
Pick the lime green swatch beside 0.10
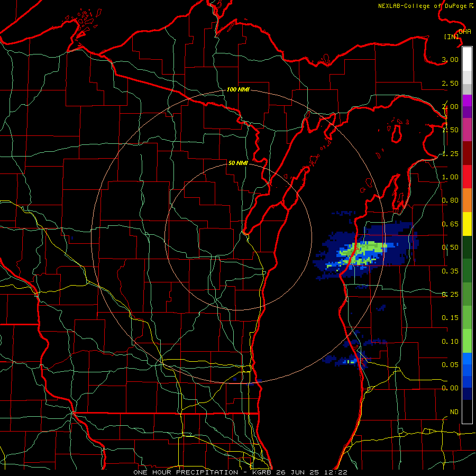click(x=467, y=341)
